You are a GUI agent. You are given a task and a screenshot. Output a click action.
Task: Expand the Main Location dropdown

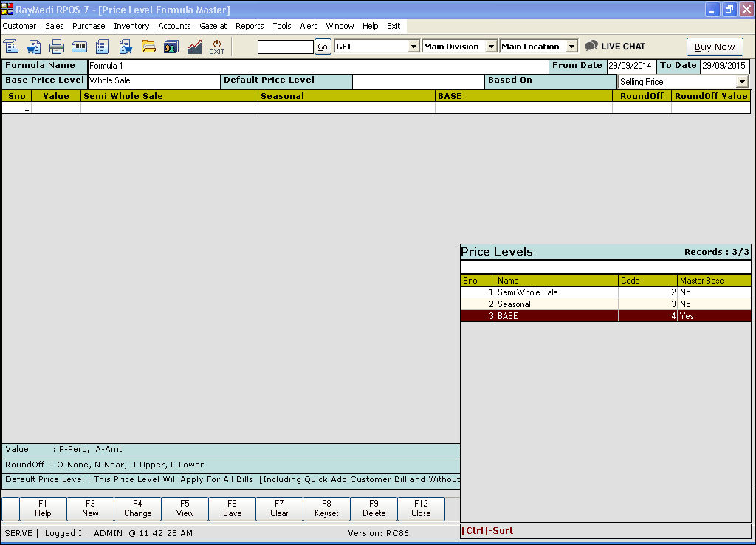pyautogui.click(x=571, y=47)
